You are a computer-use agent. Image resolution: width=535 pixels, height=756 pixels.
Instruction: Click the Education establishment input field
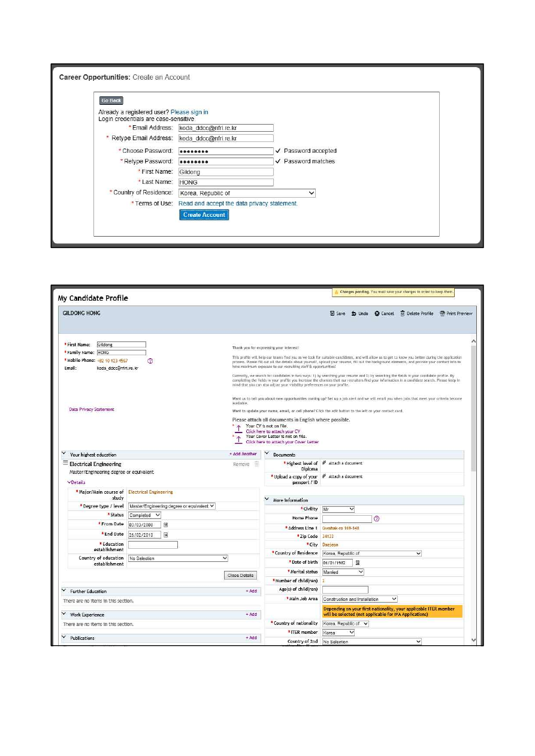click(153, 545)
